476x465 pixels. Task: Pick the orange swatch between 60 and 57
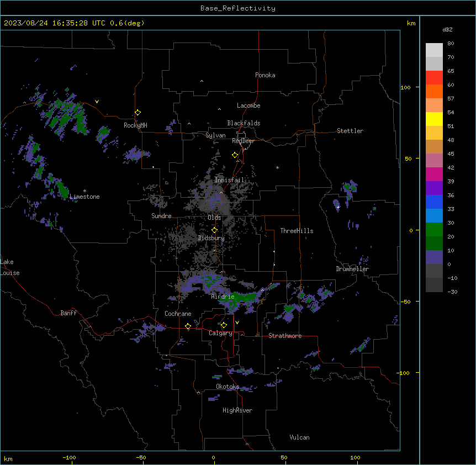point(434,91)
